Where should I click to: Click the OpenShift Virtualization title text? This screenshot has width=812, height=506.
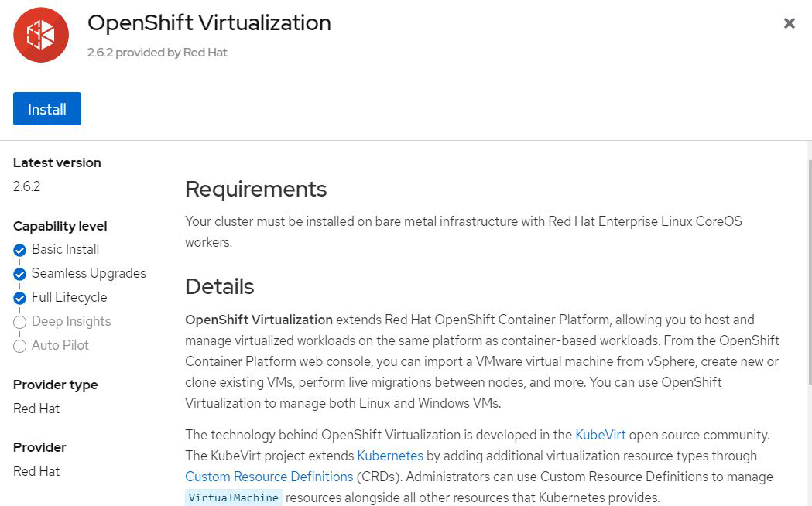(x=209, y=23)
